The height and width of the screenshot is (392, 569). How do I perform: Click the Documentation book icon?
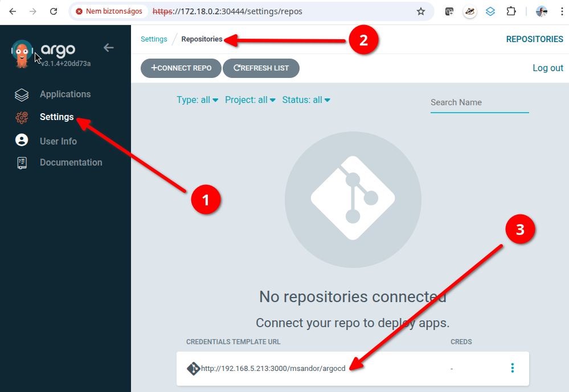click(x=22, y=163)
